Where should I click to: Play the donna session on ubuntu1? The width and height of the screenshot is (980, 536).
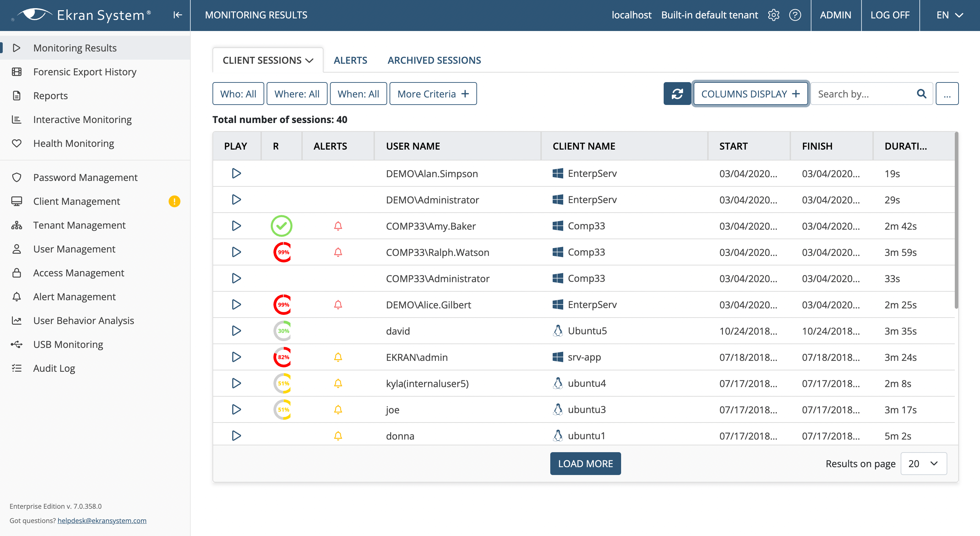pos(236,436)
